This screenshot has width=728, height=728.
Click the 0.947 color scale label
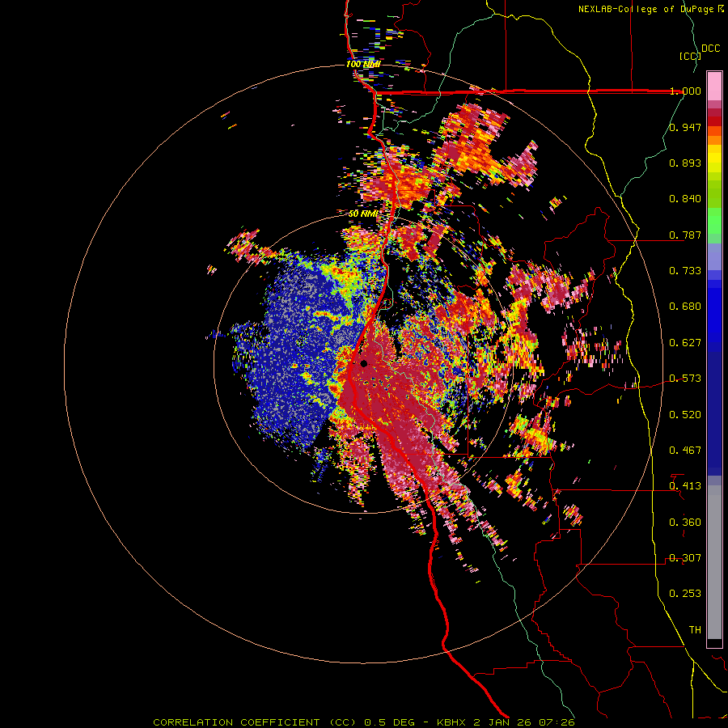click(685, 127)
